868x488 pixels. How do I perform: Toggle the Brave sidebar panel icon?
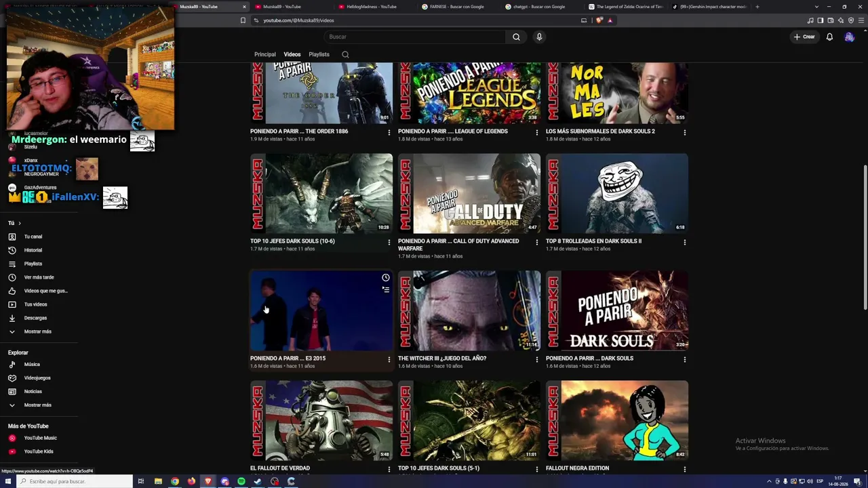(820, 20)
